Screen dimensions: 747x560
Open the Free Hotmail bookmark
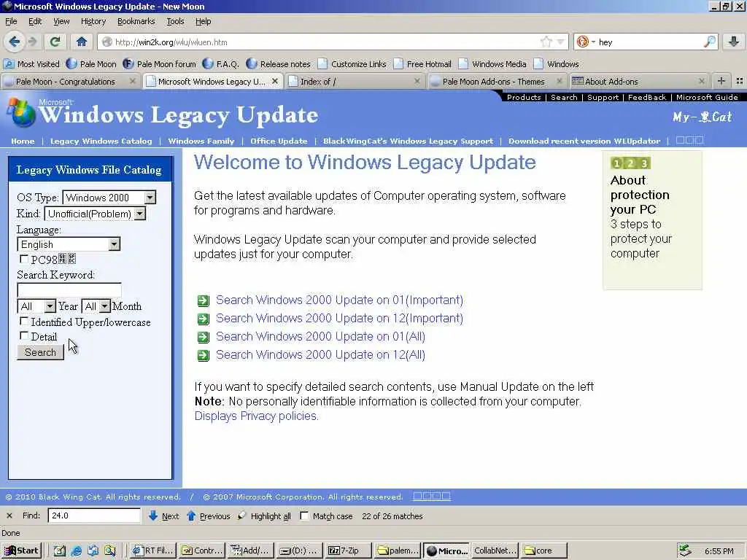click(x=422, y=64)
